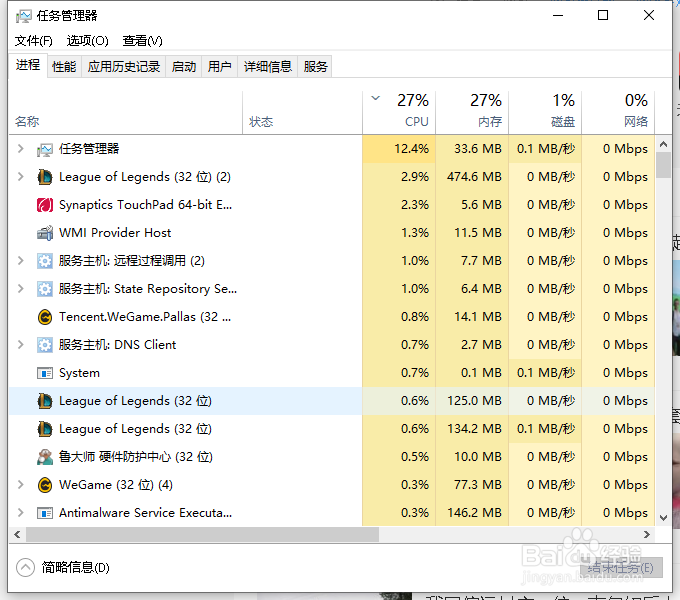
Task: Click the WeGame (32 位) (4) icon
Action: coord(45,485)
